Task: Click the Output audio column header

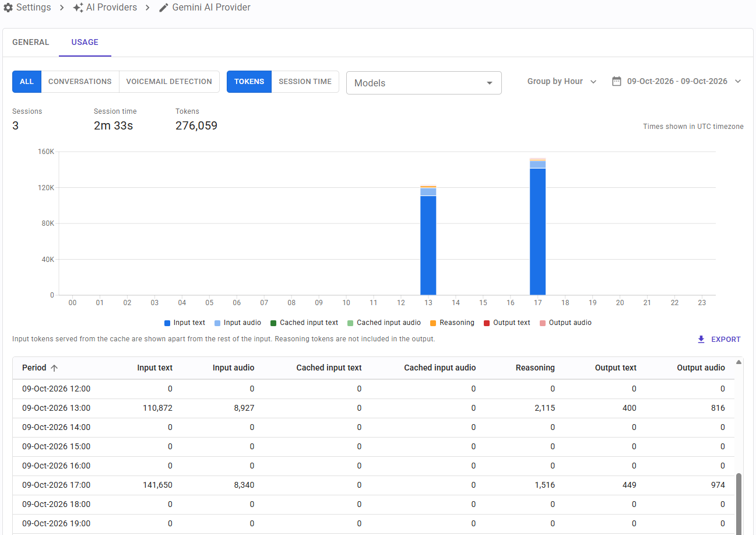Action: tap(701, 368)
